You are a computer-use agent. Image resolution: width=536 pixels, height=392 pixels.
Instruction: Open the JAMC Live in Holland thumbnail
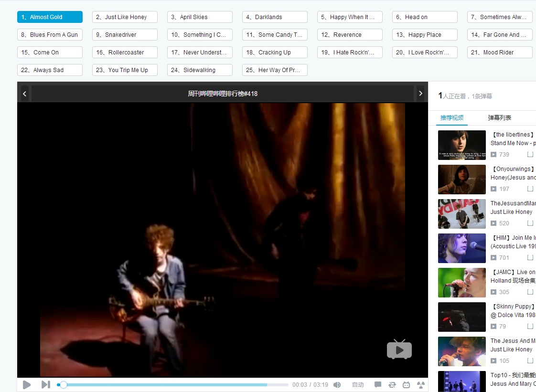(x=461, y=283)
